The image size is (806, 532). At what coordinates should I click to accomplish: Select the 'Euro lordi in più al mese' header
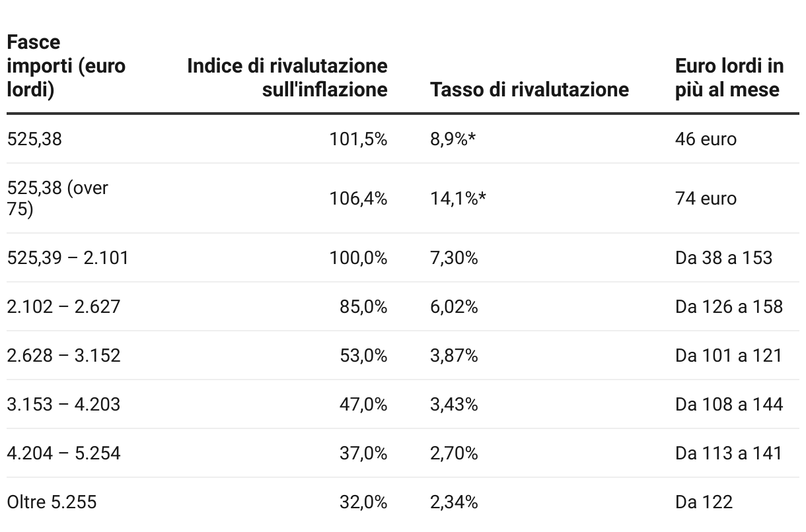(729, 77)
